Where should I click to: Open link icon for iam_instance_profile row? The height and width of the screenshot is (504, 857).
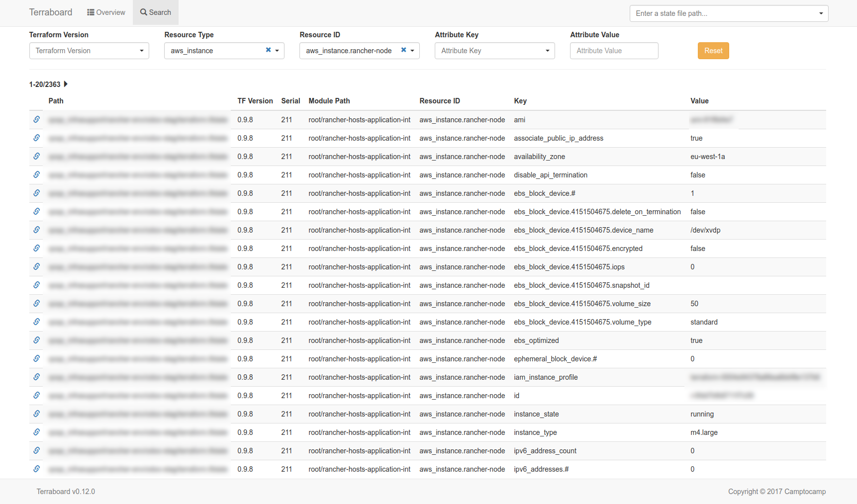[x=36, y=377]
